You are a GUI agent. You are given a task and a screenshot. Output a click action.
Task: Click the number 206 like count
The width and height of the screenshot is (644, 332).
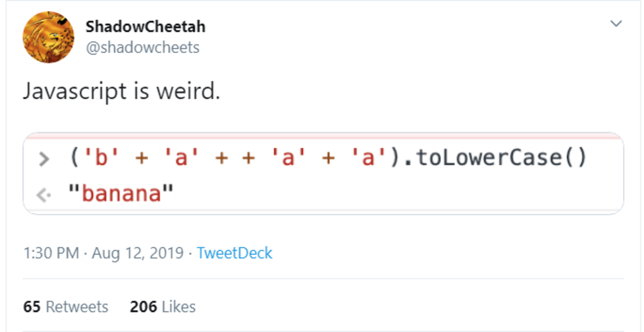point(143,307)
